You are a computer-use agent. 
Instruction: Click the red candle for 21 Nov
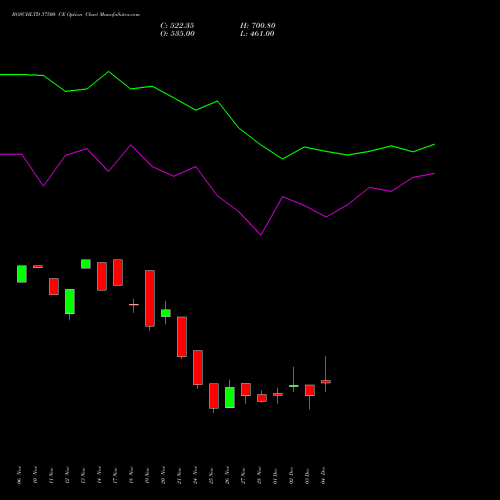182,337
